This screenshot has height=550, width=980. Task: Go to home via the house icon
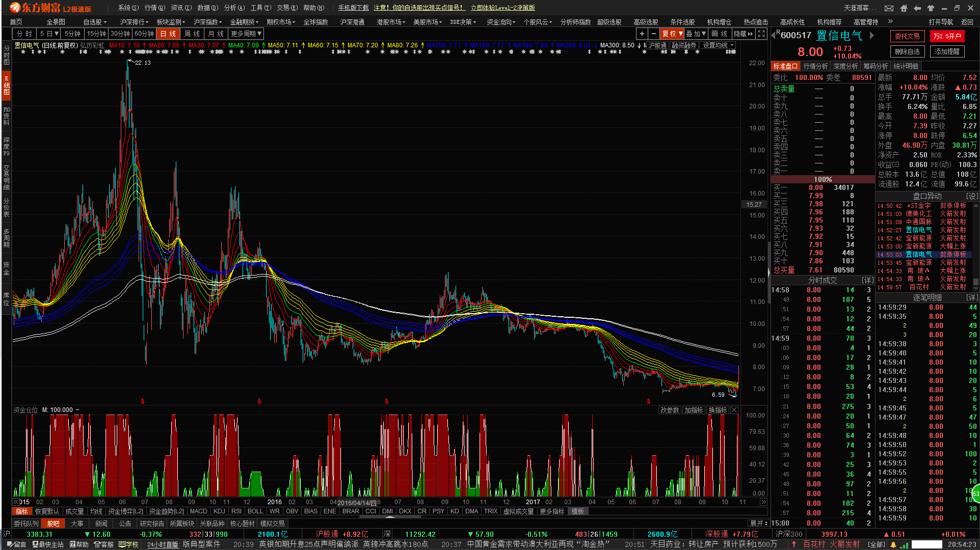(x=904, y=8)
